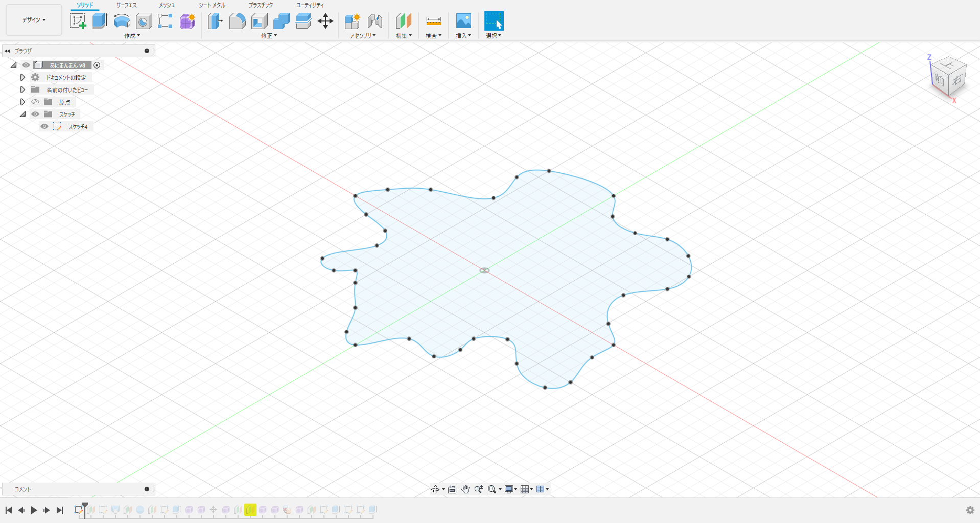This screenshot has height=523, width=980.
Task: Show the 原点 folder via eye icon
Action: (35, 102)
